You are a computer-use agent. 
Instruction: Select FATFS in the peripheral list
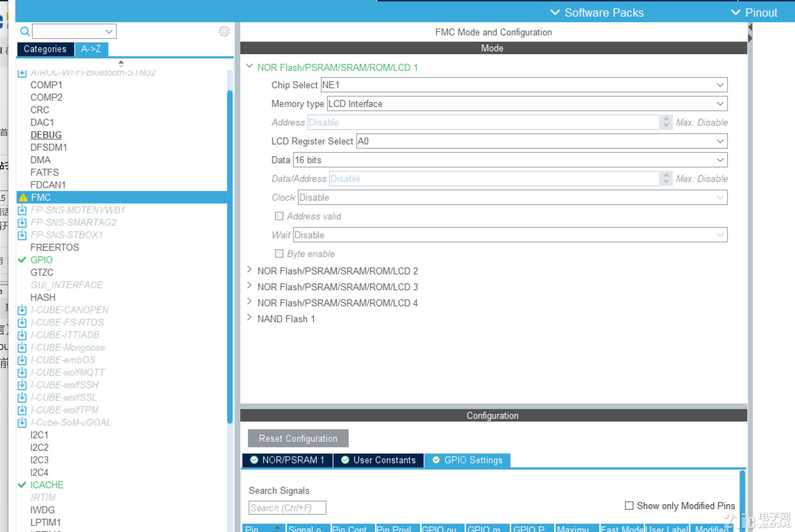[x=44, y=173]
